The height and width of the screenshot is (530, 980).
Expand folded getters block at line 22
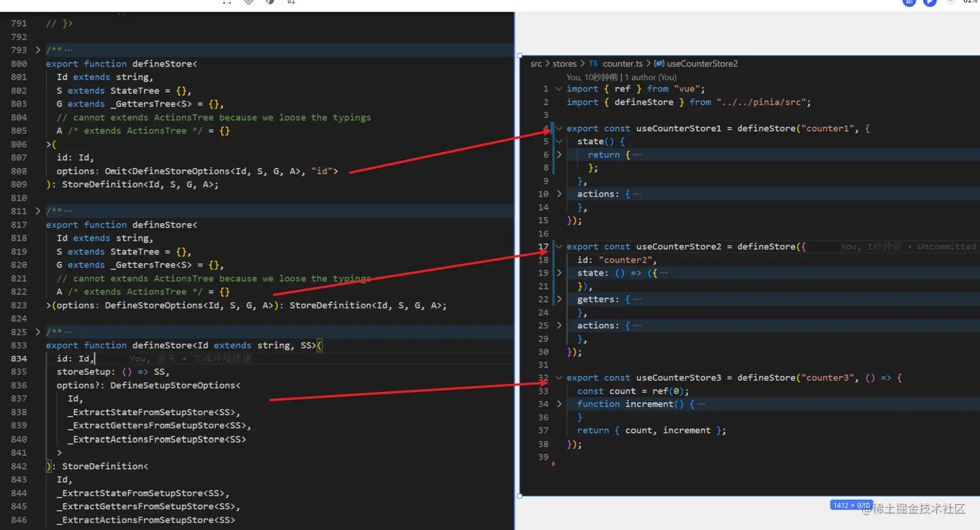559,299
